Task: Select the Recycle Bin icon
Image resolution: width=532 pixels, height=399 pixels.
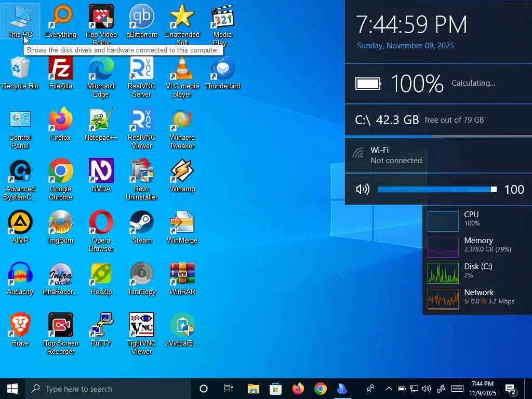Action: coord(20,73)
